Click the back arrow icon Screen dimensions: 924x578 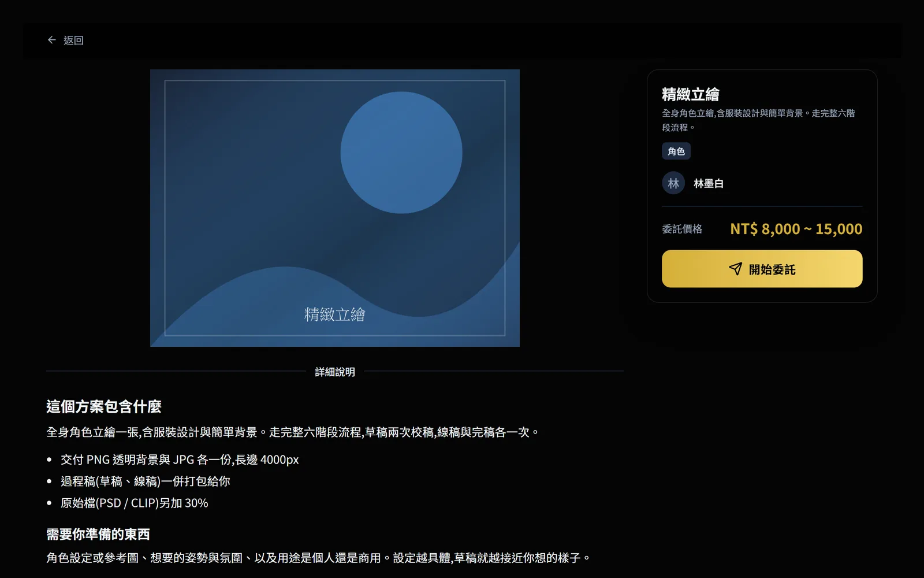click(51, 40)
